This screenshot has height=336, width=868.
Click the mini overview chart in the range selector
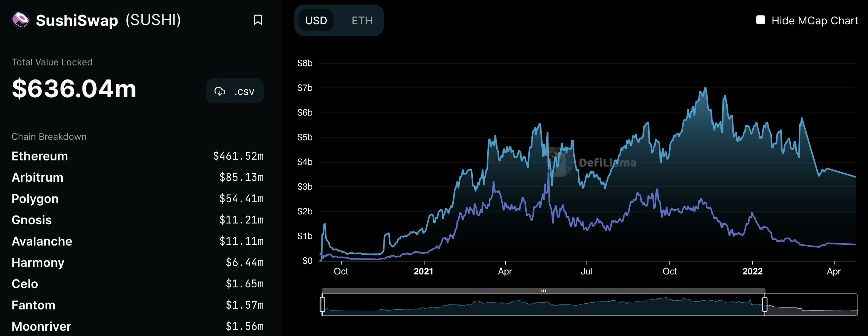[590, 304]
